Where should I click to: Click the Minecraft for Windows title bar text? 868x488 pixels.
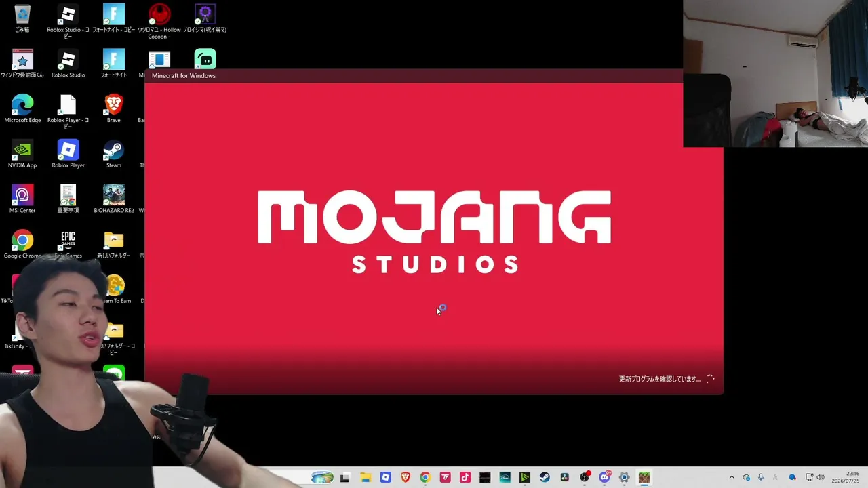click(184, 75)
